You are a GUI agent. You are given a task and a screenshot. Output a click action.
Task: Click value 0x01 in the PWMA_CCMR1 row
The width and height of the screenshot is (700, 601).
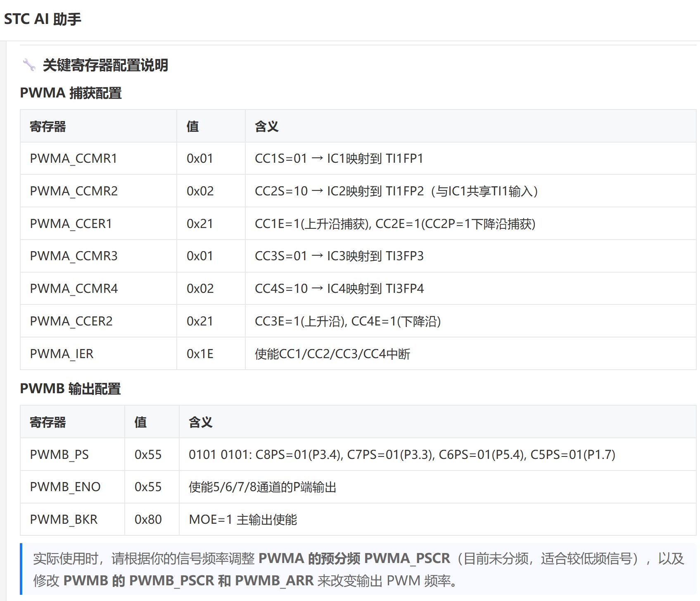pyautogui.click(x=200, y=159)
